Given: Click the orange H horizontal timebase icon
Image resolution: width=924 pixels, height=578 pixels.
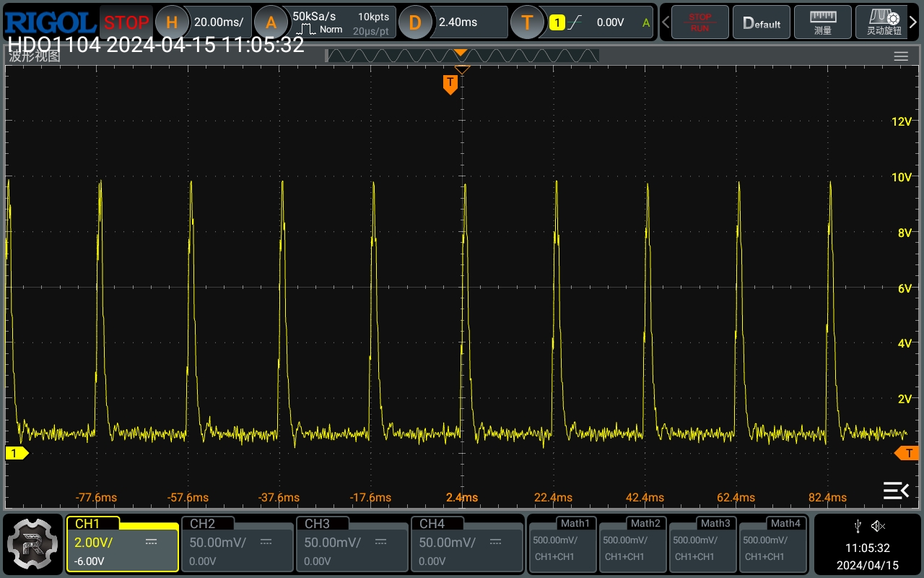Looking at the screenshot, I should (172, 22).
